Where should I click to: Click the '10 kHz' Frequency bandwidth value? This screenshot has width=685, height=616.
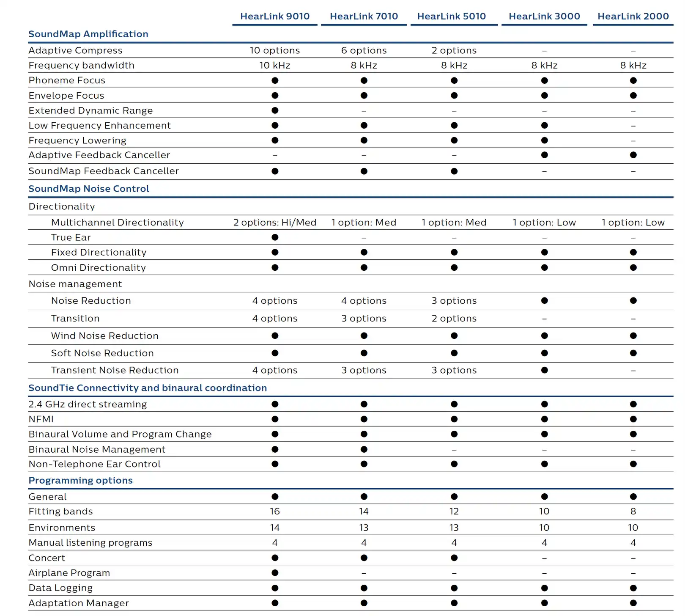pyautogui.click(x=275, y=66)
